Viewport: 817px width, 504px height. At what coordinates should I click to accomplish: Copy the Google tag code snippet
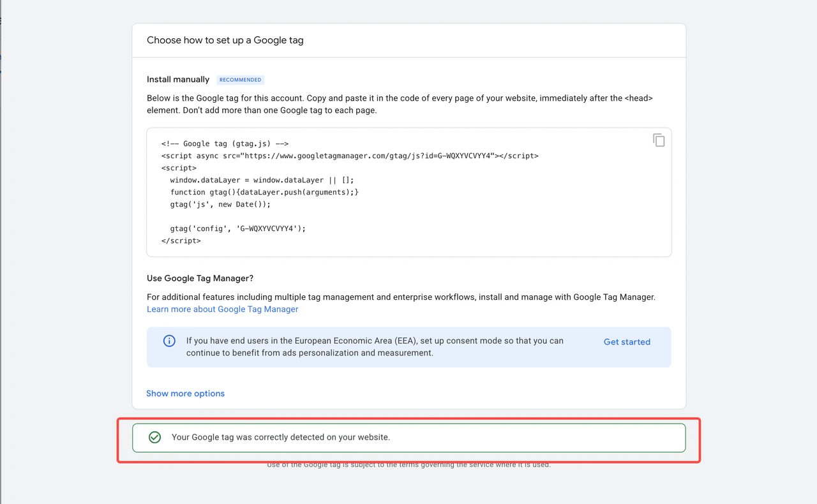[659, 140]
